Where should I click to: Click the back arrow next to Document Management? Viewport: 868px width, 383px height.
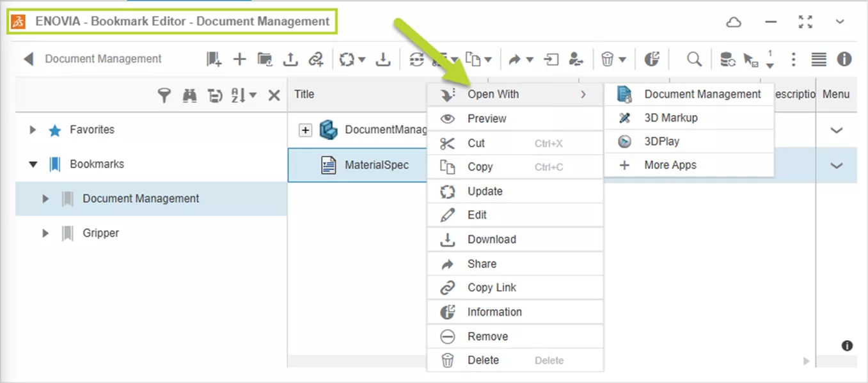pos(28,59)
